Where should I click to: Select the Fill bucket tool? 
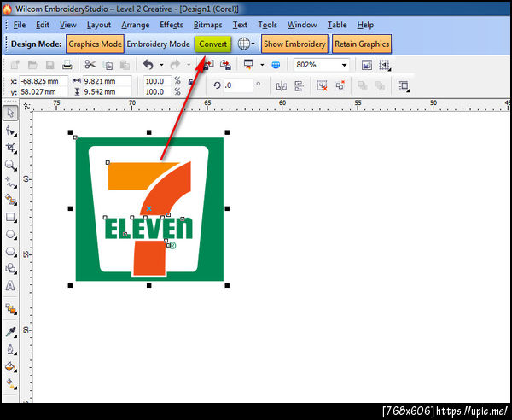tap(10, 367)
